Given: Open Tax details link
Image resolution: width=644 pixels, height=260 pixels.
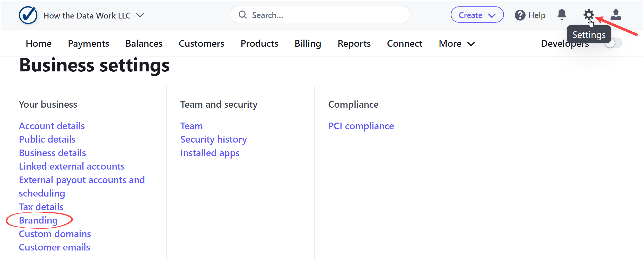Looking at the screenshot, I should point(41,207).
